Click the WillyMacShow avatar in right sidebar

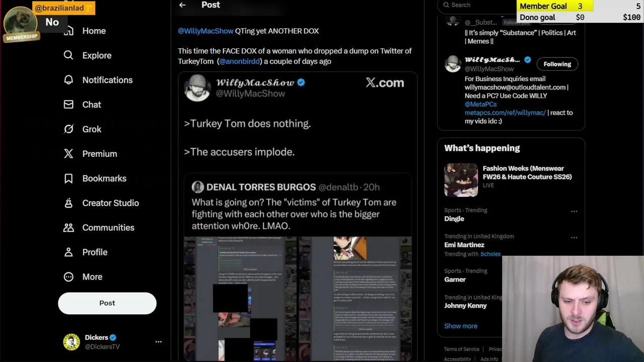click(452, 64)
